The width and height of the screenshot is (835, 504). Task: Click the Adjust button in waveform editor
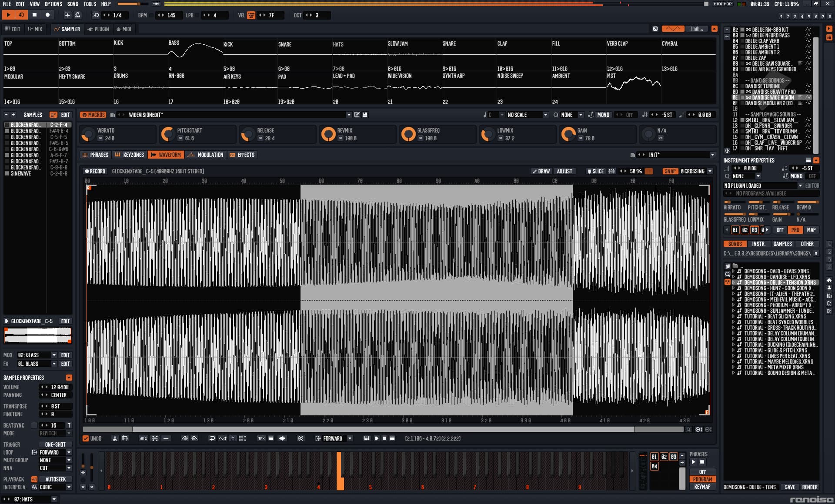564,171
